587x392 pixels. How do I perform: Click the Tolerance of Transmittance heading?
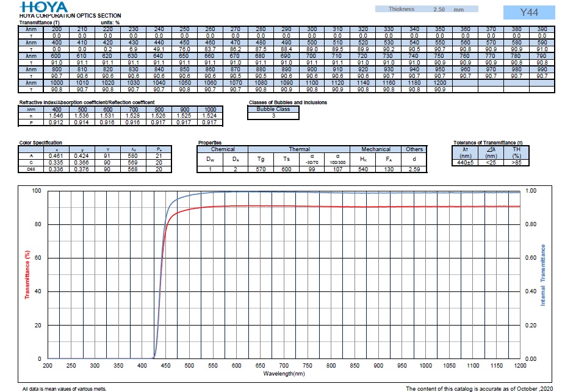(488, 143)
